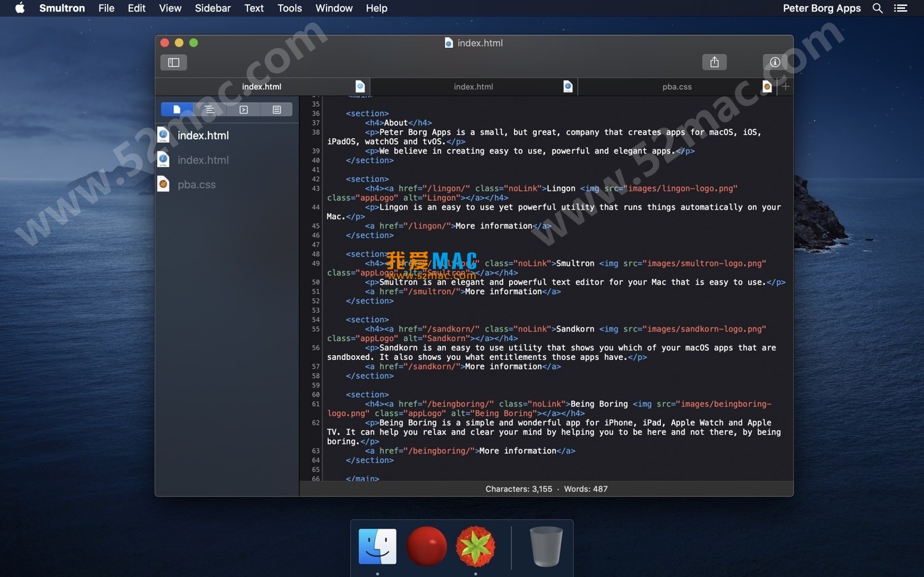Add a new tab with plus button
This screenshot has width=924, height=577.
[785, 86]
